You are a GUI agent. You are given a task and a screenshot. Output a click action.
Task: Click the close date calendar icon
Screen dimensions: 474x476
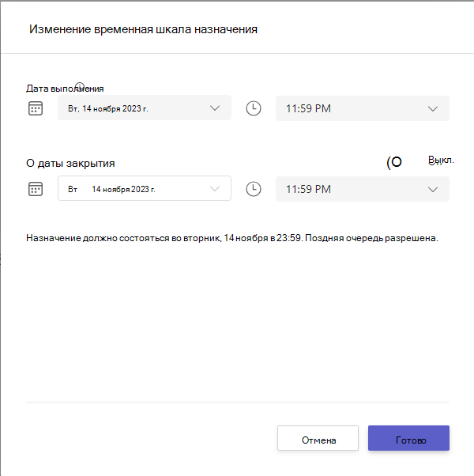pyautogui.click(x=36, y=189)
